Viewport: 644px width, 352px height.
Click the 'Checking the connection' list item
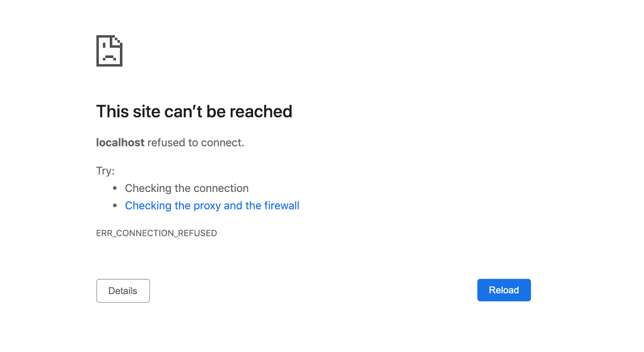(x=187, y=188)
